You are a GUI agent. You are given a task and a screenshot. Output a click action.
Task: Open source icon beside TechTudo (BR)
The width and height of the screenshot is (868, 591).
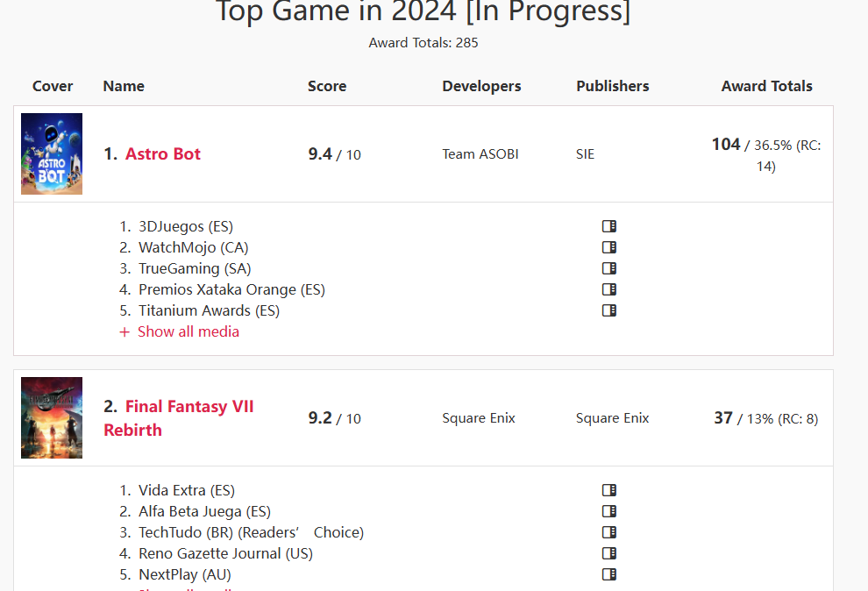coord(609,532)
